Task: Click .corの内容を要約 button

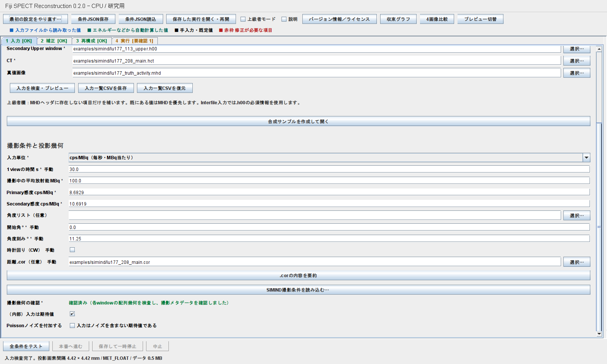Action: 298,275
